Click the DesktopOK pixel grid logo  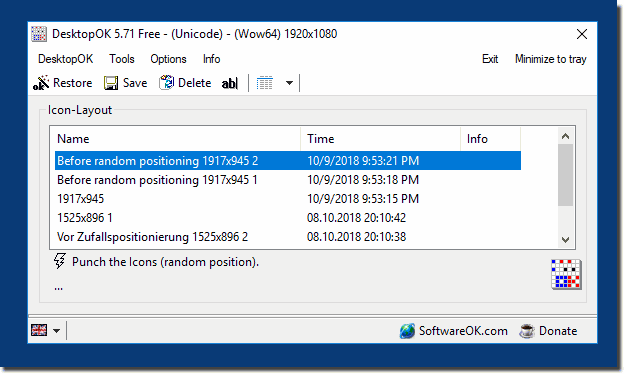point(566,274)
